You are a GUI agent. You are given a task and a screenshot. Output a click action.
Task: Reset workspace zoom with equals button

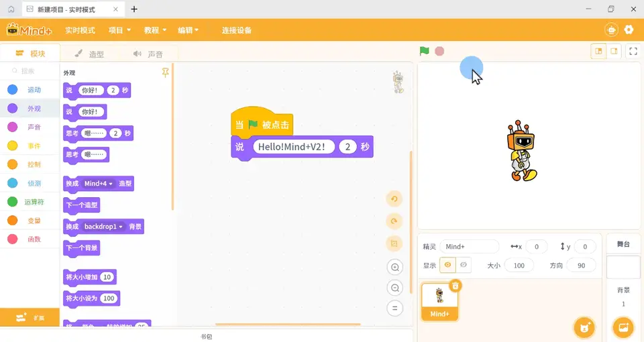[x=394, y=308]
